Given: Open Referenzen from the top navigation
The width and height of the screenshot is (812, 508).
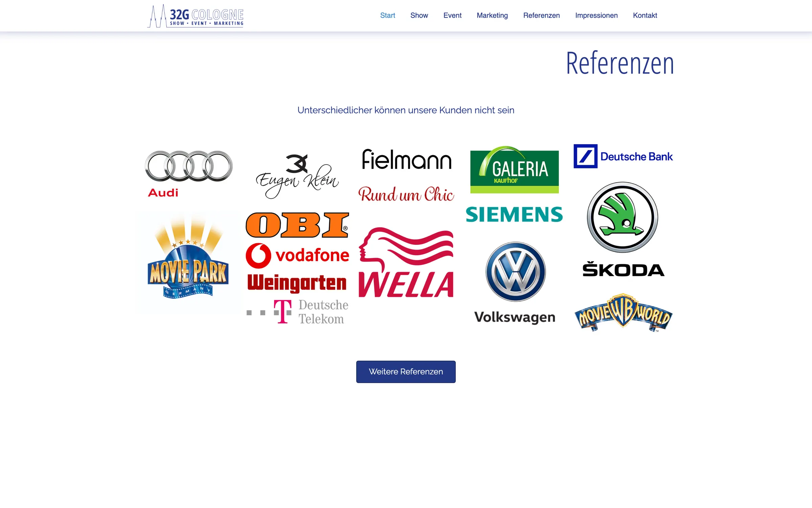Looking at the screenshot, I should tap(541, 16).
